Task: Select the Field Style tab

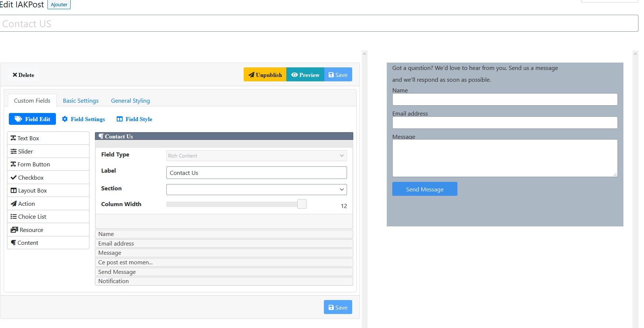Action: pyautogui.click(x=134, y=119)
